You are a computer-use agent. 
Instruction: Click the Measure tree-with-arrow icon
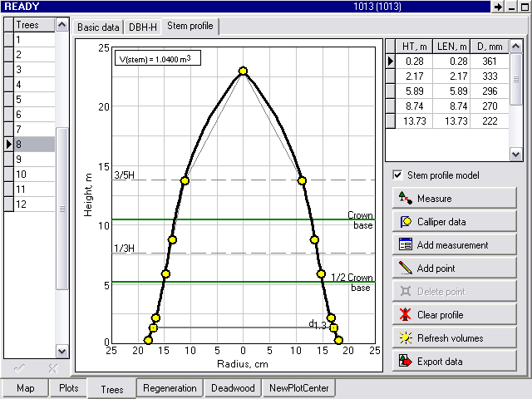406,198
